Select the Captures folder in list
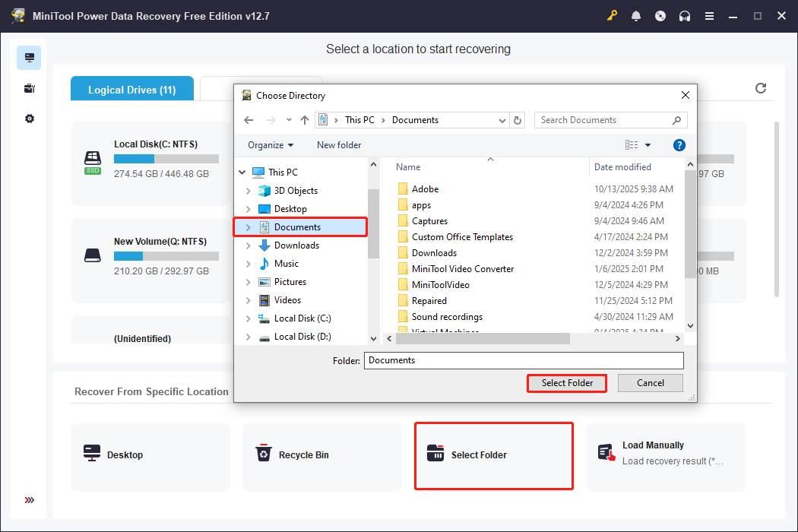Screen dimensions: 798x532 pyautogui.click(x=429, y=221)
